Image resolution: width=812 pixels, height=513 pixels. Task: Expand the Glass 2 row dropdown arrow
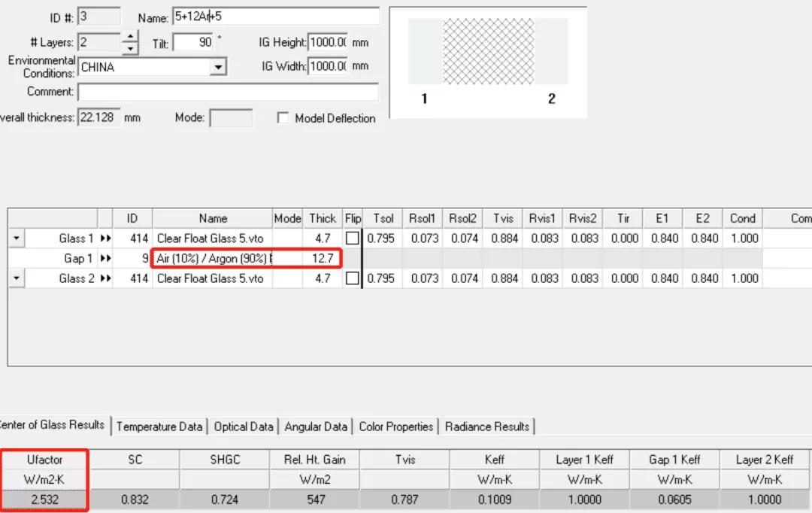[17, 278]
